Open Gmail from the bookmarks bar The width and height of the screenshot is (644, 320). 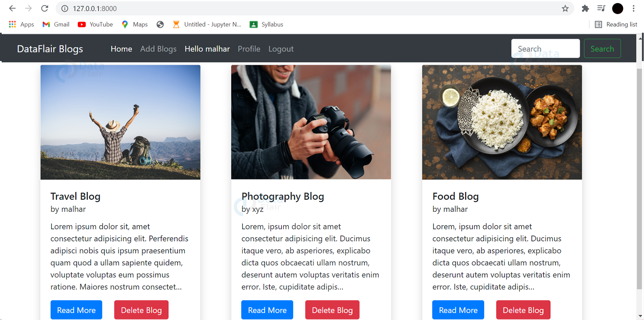point(56,24)
